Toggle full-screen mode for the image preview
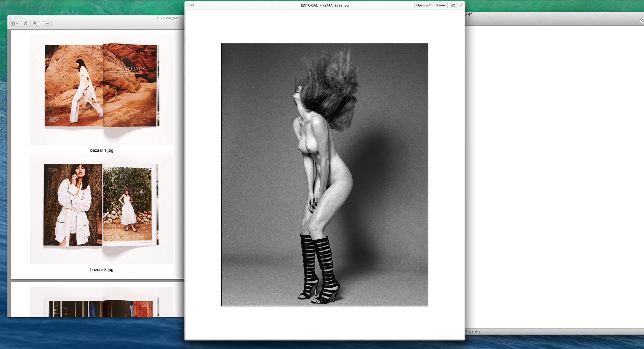 click(461, 5)
